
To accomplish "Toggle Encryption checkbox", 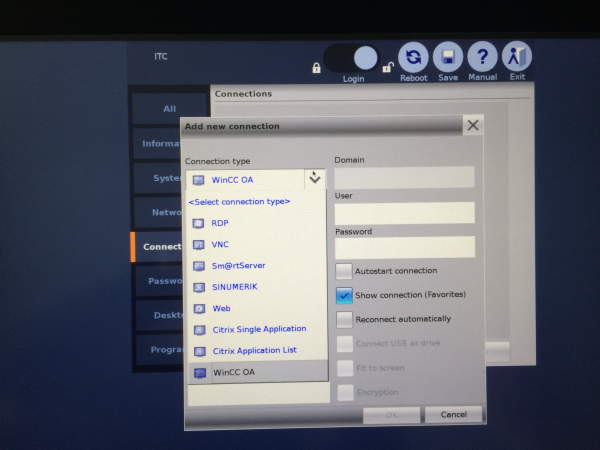I will pos(346,393).
